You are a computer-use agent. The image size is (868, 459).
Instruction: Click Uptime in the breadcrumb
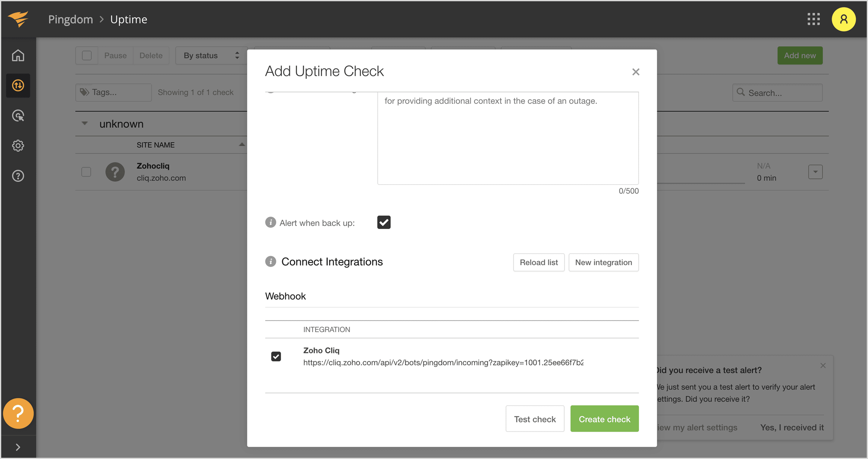(x=129, y=19)
